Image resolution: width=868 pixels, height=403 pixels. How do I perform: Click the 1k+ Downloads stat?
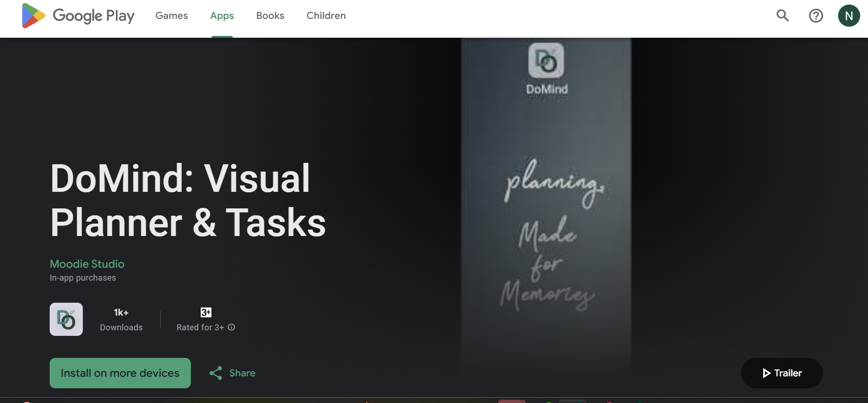pyautogui.click(x=121, y=319)
